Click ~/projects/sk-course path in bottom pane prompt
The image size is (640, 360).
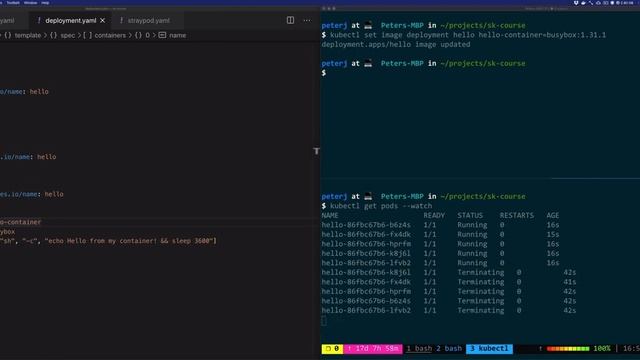pos(482,196)
